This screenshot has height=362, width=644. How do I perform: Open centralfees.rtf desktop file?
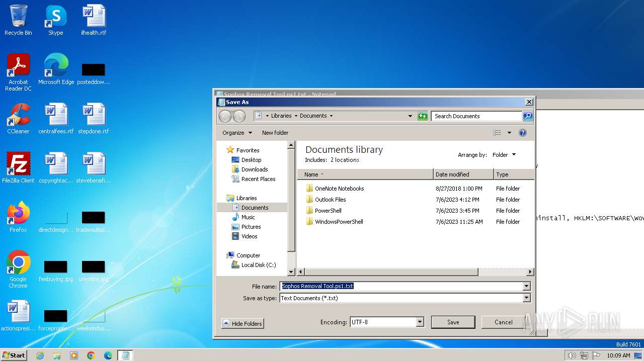point(56,119)
